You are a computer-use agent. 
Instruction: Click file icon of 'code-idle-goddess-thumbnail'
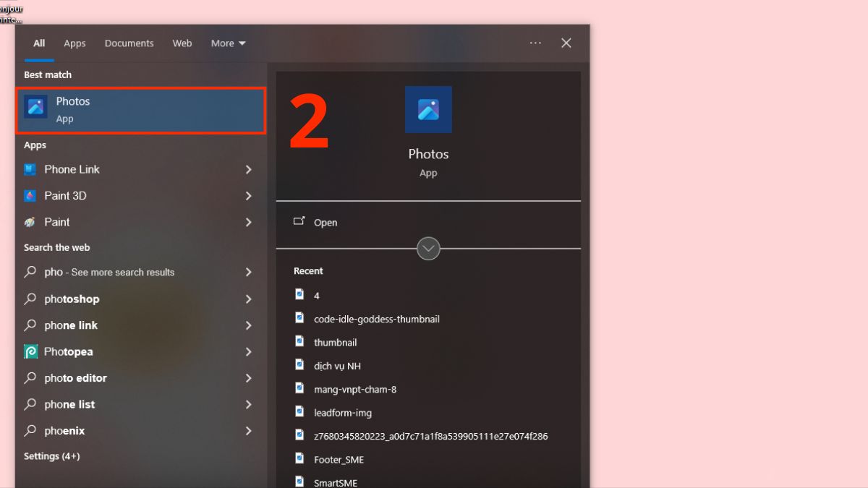tap(299, 317)
